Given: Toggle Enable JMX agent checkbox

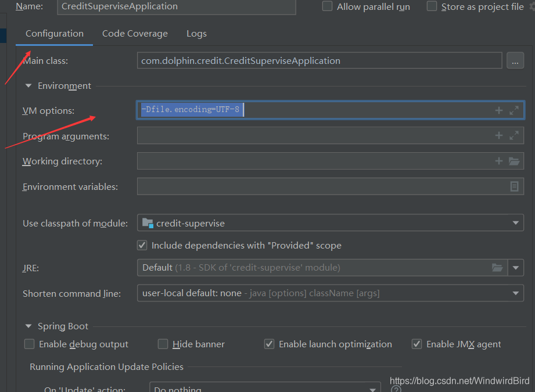Looking at the screenshot, I should point(416,344).
